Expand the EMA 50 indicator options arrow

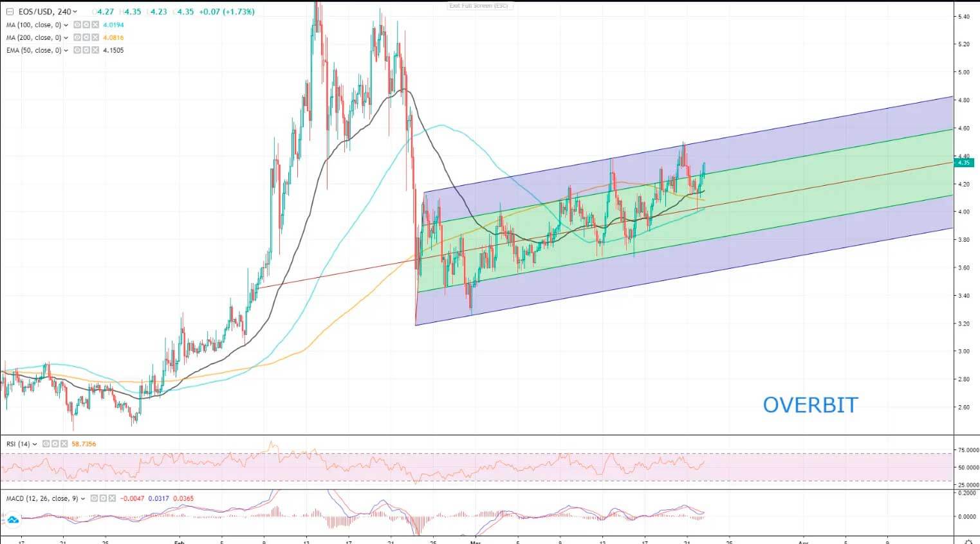(66, 50)
